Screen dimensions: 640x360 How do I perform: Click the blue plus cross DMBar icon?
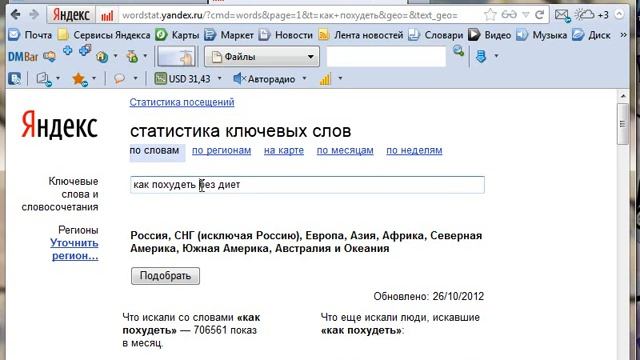click(x=68, y=51)
